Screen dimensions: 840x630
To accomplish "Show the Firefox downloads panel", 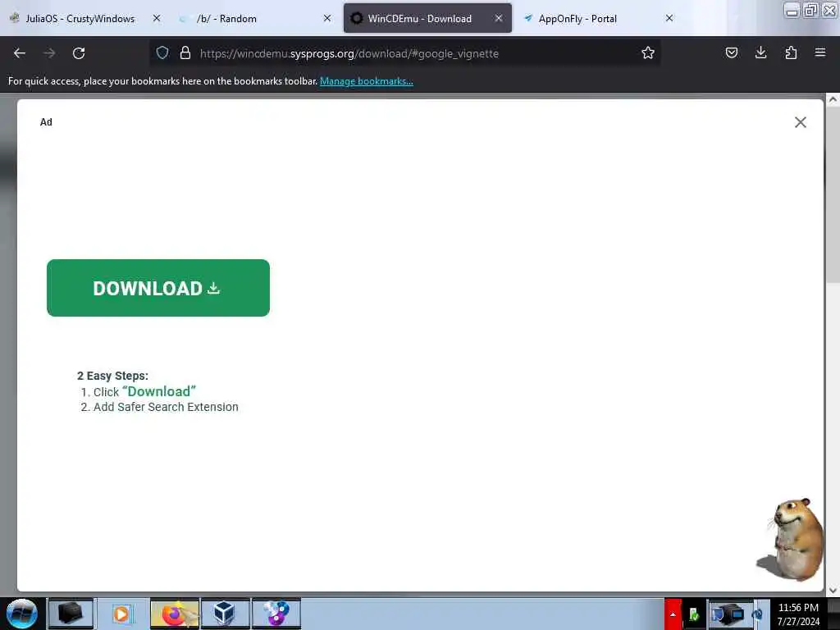I will point(760,52).
